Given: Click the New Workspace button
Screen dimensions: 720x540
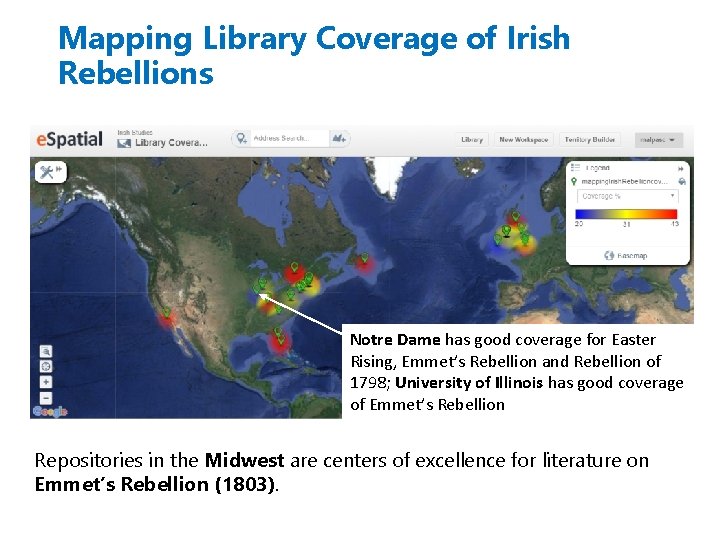Looking at the screenshot, I should (x=524, y=140).
